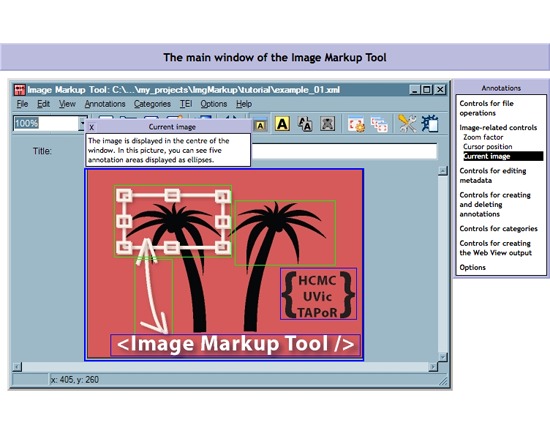This screenshot has height=440, width=550.
Task: Click the 'Annotations' panel heading
Action: (501, 88)
